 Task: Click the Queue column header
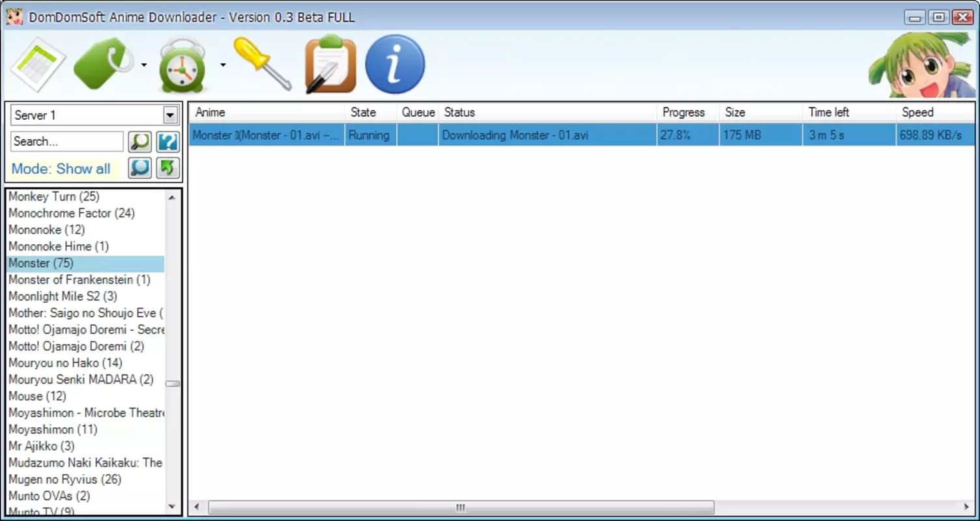(x=418, y=112)
